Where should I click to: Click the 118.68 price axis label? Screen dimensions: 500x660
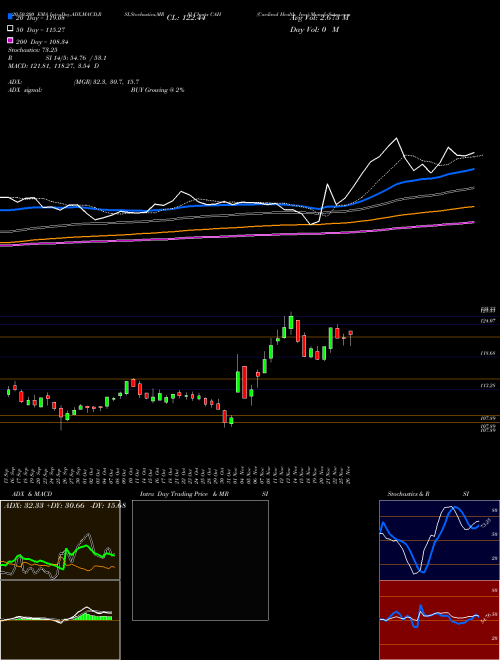click(488, 354)
